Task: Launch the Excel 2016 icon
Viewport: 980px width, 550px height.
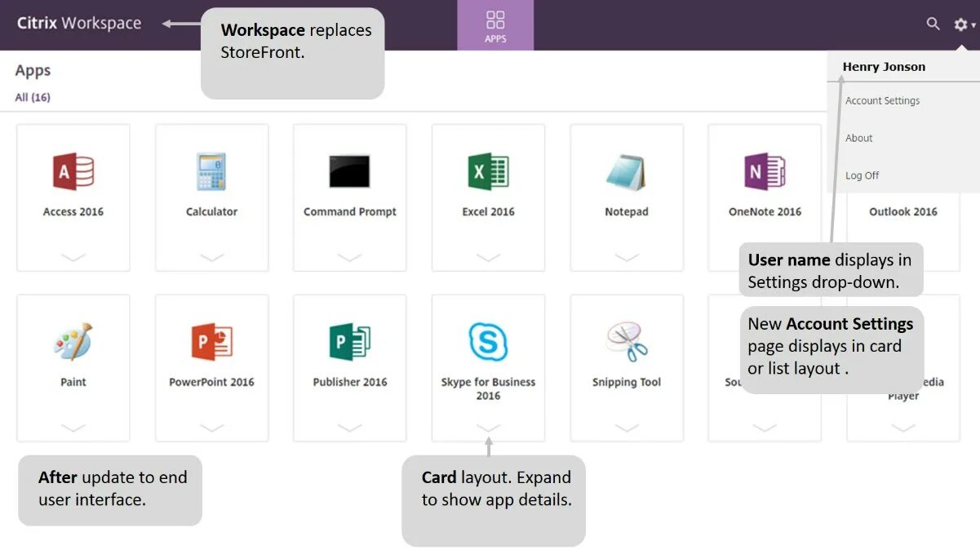Action: click(488, 172)
